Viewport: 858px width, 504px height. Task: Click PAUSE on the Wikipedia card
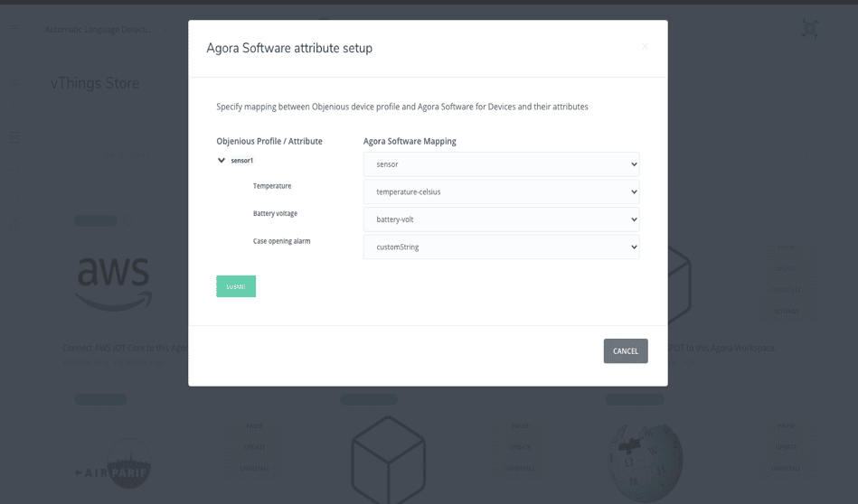tap(787, 425)
